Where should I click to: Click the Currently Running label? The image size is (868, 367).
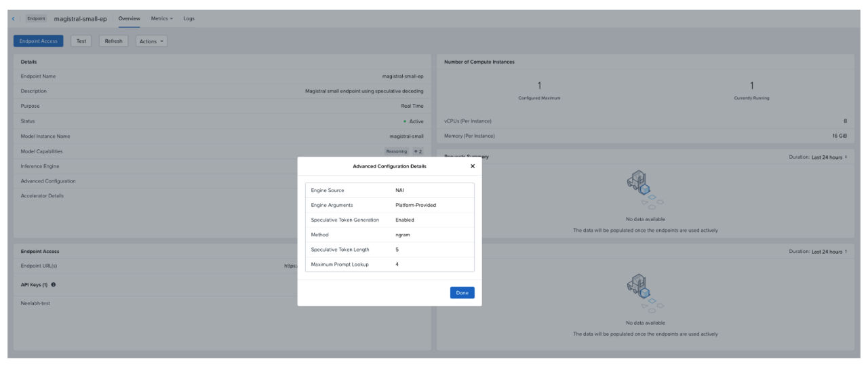click(x=751, y=98)
